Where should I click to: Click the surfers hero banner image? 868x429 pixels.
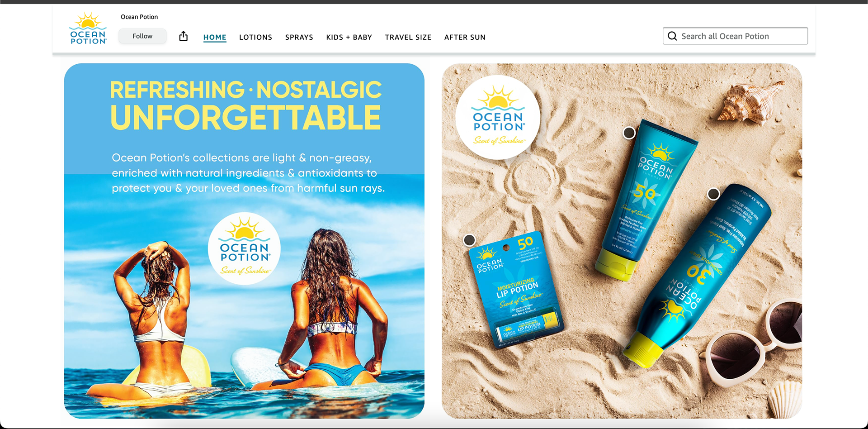[x=244, y=241]
